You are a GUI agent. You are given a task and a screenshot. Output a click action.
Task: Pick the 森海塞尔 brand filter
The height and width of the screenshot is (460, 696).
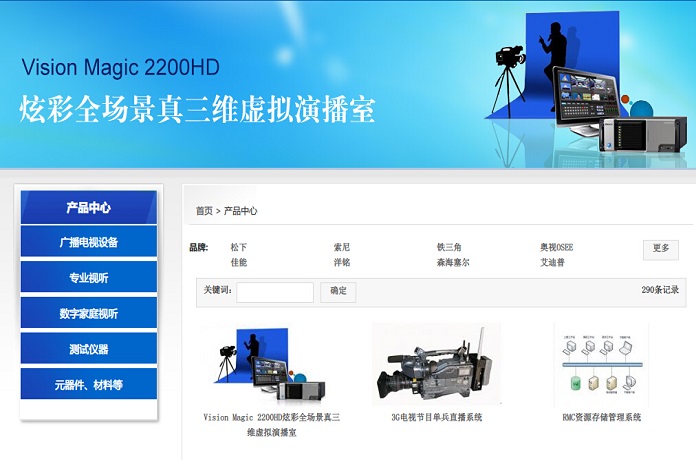point(452,263)
